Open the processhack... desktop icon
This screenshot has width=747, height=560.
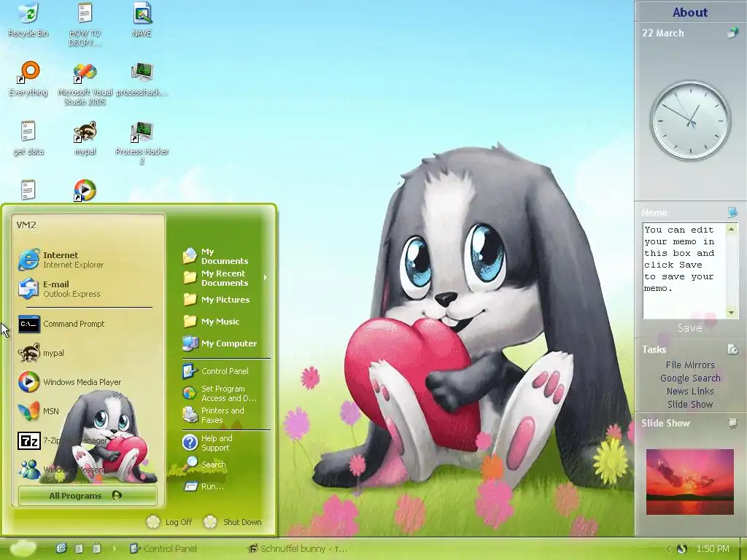(x=142, y=79)
